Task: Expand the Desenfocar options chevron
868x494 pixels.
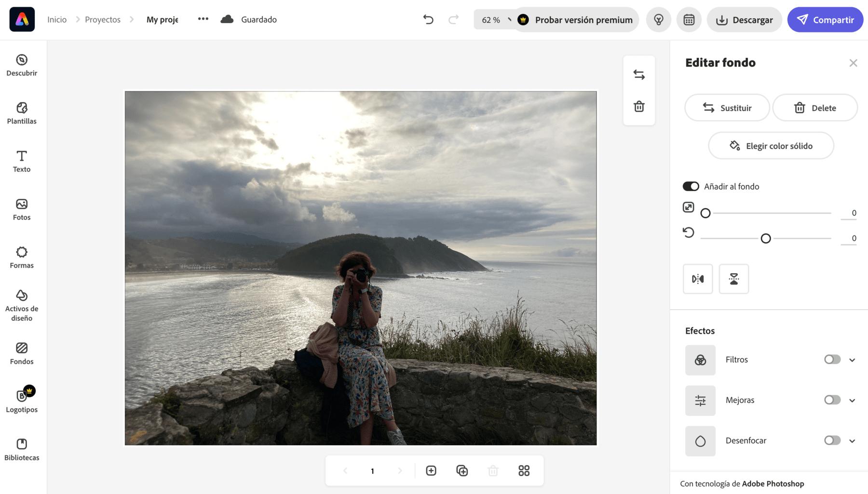Action: coord(852,441)
